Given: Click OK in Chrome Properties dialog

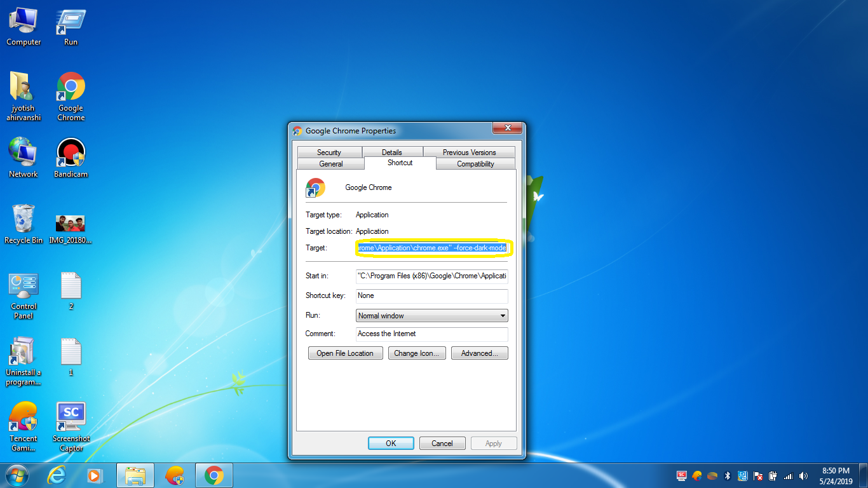Looking at the screenshot, I should (x=391, y=444).
